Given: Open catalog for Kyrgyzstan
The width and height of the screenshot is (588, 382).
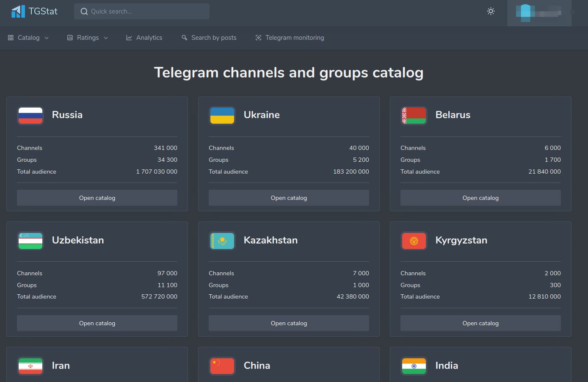Looking at the screenshot, I should [480, 323].
